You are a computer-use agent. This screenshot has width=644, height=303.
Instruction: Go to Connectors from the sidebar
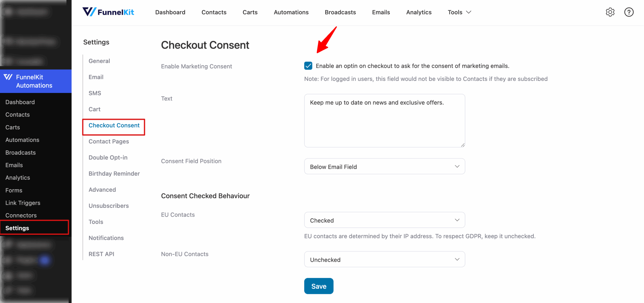[x=21, y=215]
